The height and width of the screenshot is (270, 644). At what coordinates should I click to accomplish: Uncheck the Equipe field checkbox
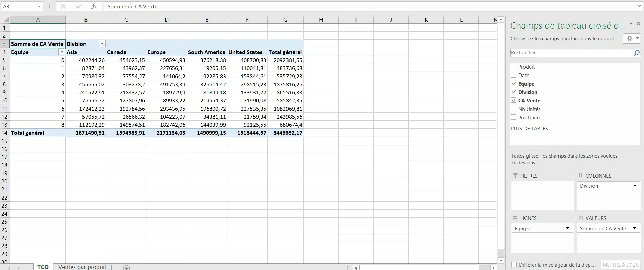point(514,84)
